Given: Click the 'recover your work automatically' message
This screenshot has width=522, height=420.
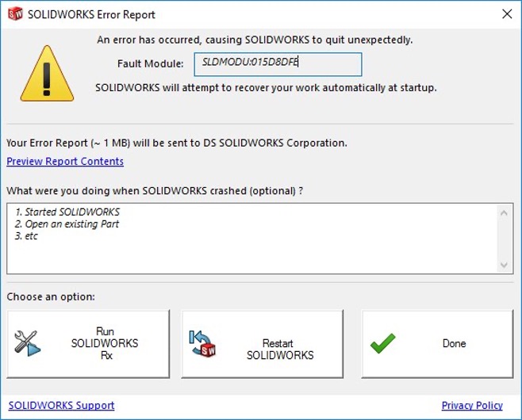Looking at the screenshot, I should coord(266,88).
